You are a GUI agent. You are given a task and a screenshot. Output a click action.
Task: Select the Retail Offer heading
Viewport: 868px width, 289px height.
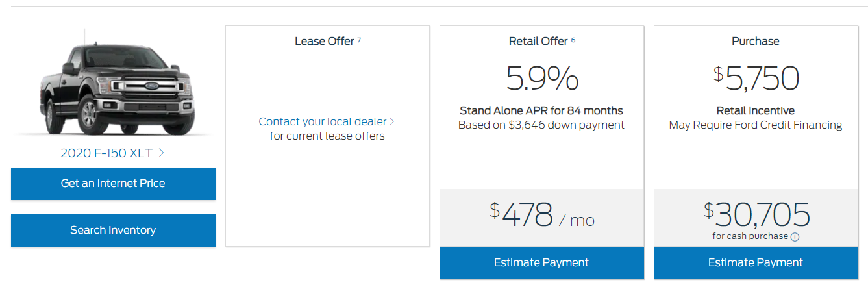538,41
